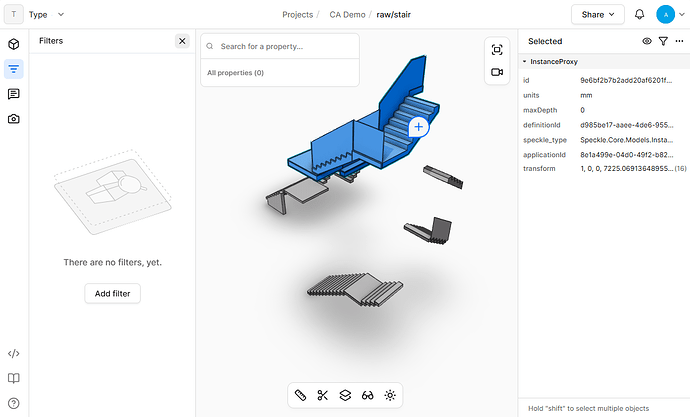Viewport: 690px width, 417px height.
Task: Open the view modes glasses icon
Action: click(367, 395)
